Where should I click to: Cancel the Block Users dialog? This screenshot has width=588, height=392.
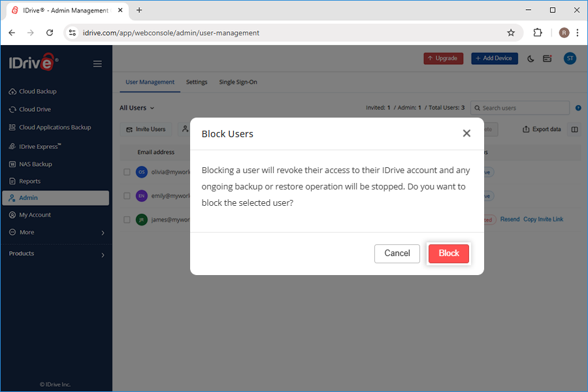(397, 253)
